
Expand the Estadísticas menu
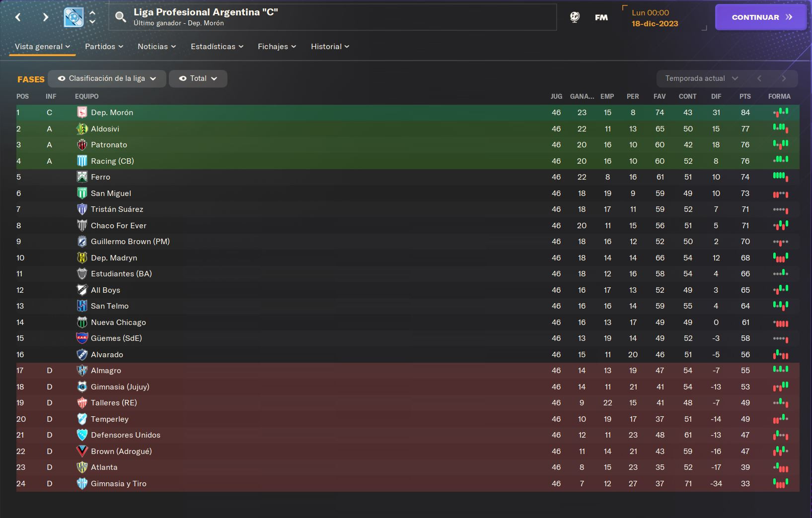[x=217, y=47]
